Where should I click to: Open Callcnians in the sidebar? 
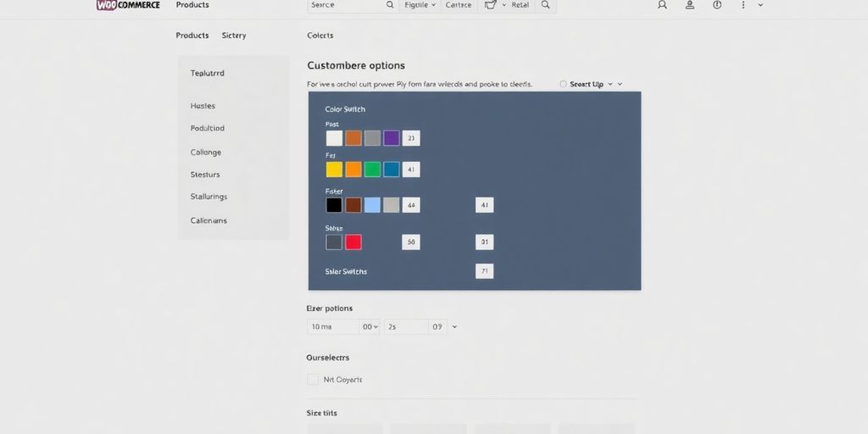pyautogui.click(x=209, y=220)
